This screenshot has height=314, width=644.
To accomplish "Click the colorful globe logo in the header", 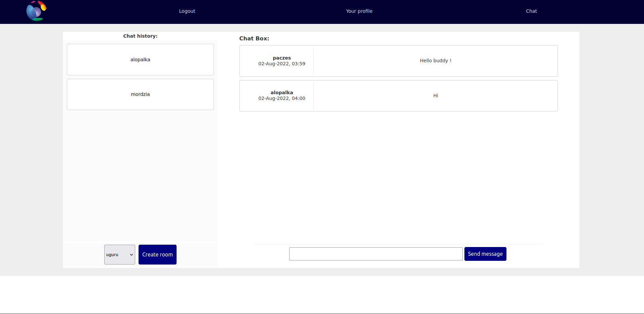I will click(36, 11).
